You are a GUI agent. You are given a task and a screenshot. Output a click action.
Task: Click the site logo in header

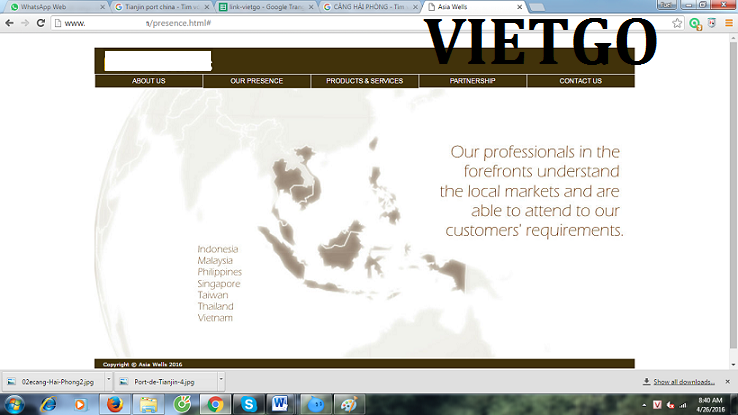click(x=158, y=61)
